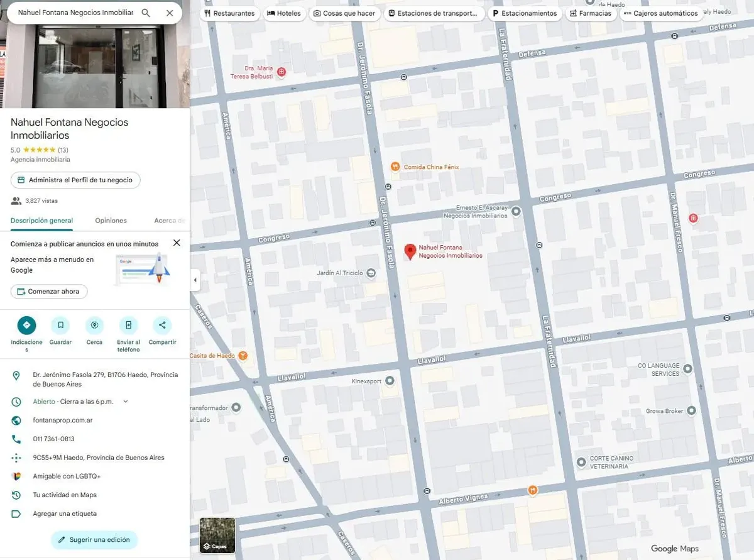
Task: Select the Descripción general tab
Action: 41,221
